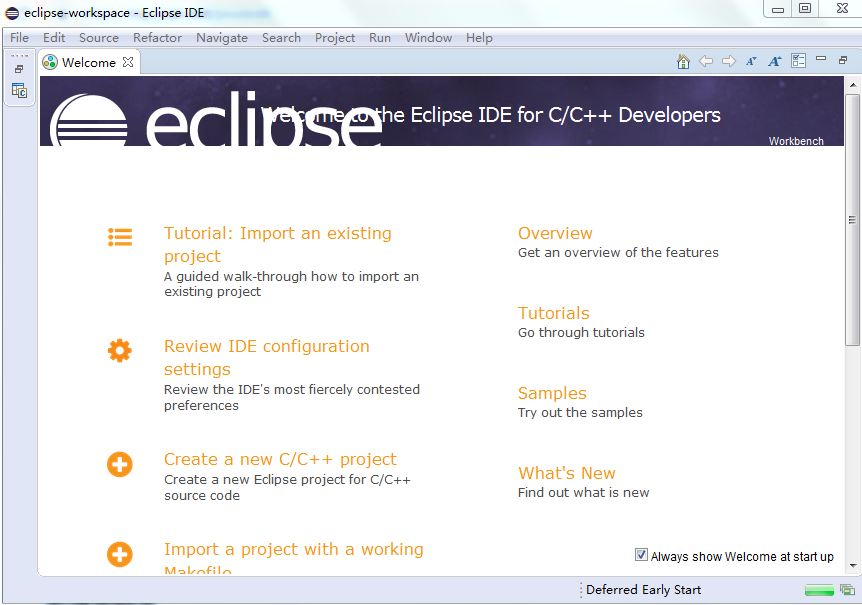Open the Search menu
862x605 pixels.
click(x=281, y=38)
